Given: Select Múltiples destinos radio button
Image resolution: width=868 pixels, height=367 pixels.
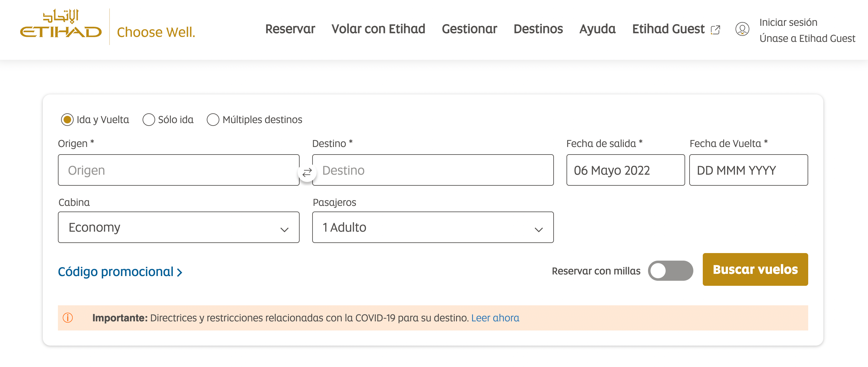Looking at the screenshot, I should 213,120.
